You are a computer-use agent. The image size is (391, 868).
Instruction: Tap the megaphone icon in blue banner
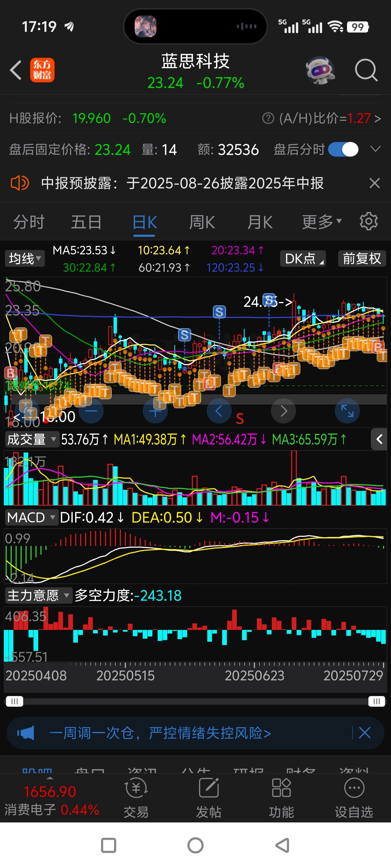(26, 733)
